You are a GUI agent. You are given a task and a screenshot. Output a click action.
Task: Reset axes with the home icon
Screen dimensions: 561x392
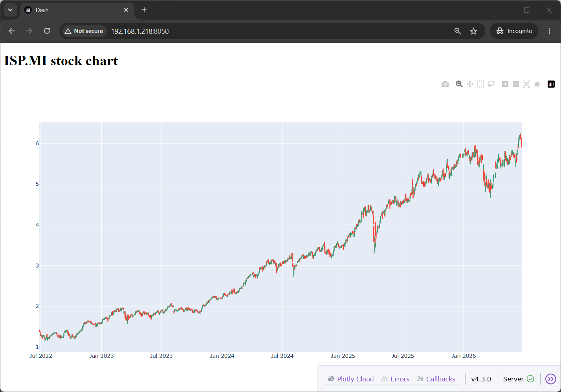(x=537, y=84)
